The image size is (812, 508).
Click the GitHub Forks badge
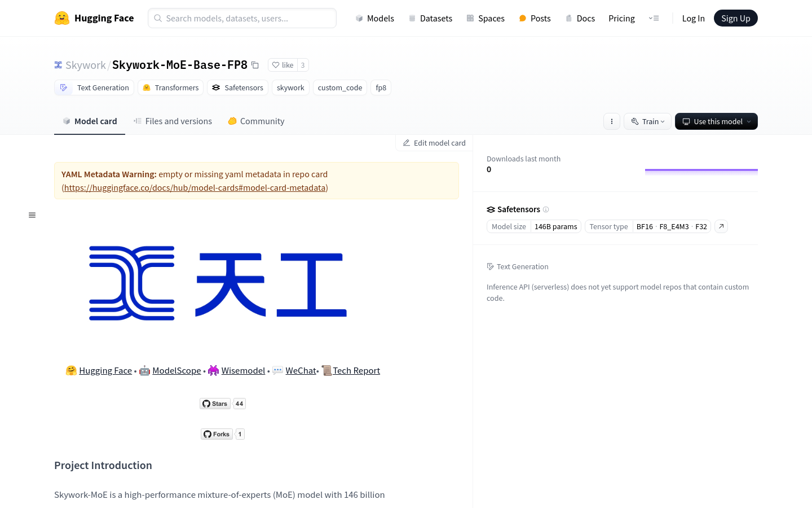tap(223, 434)
